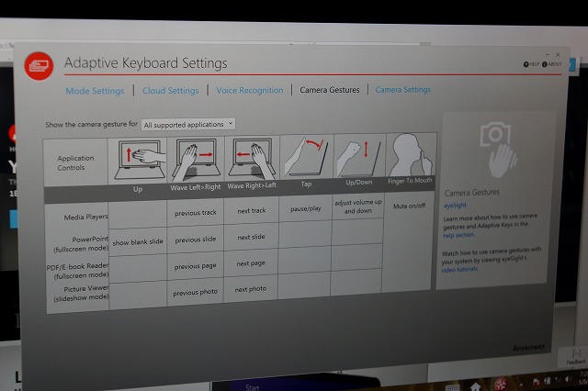Click the next track cell
588x391 pixels.
pos(252,211)
